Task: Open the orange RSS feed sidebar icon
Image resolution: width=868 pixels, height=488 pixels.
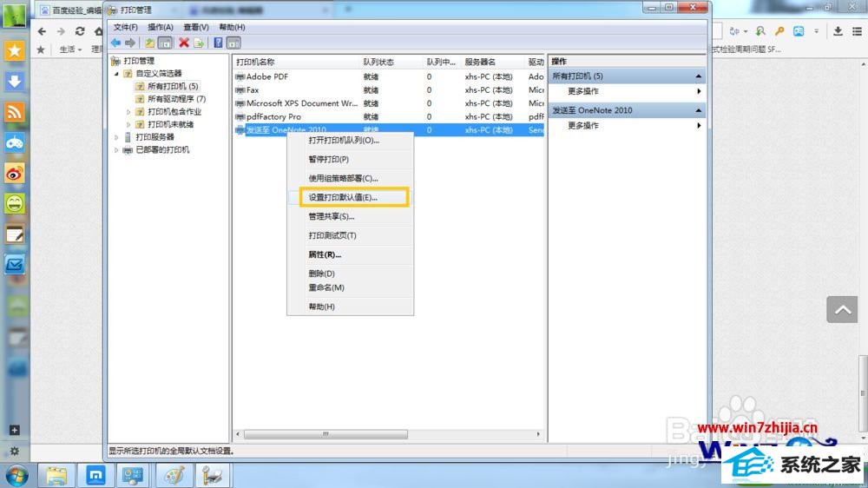Action: click(15, 112)
